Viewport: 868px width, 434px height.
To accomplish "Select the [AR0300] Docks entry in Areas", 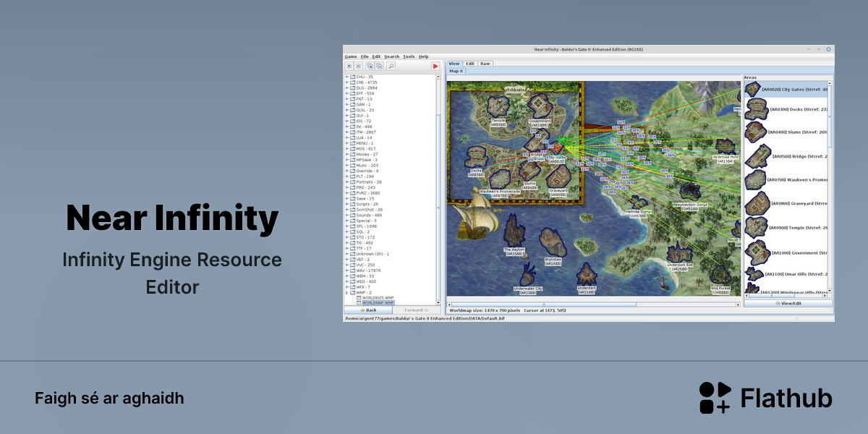I will pos(786,110).
